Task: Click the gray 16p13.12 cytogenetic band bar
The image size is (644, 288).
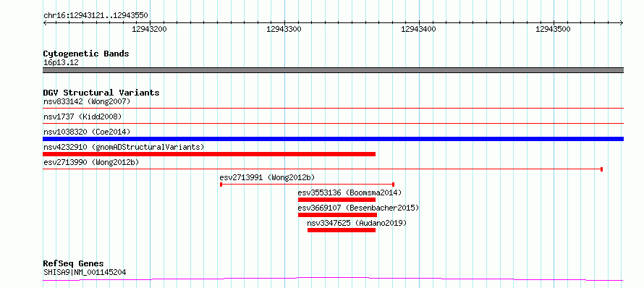Action: [x=333, y=70]
